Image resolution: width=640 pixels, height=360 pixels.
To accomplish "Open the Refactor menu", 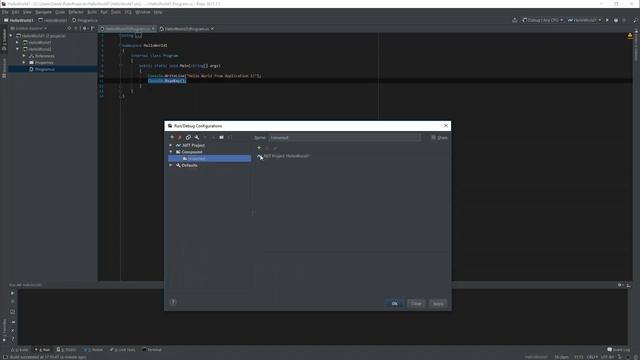I will click(x=76, y=12).
